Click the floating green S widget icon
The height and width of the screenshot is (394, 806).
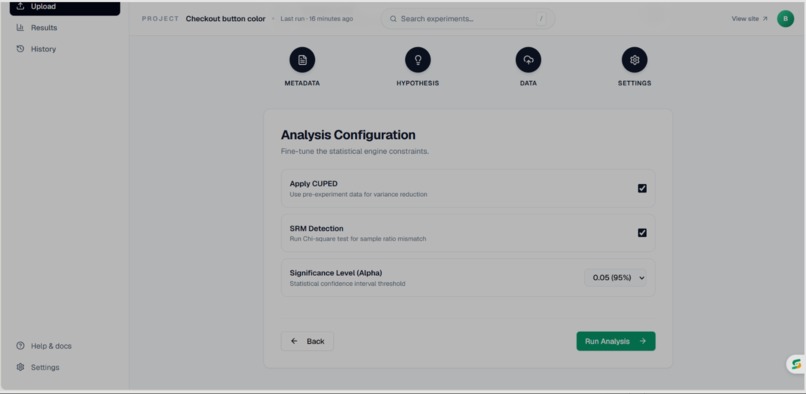pos(796,364)
